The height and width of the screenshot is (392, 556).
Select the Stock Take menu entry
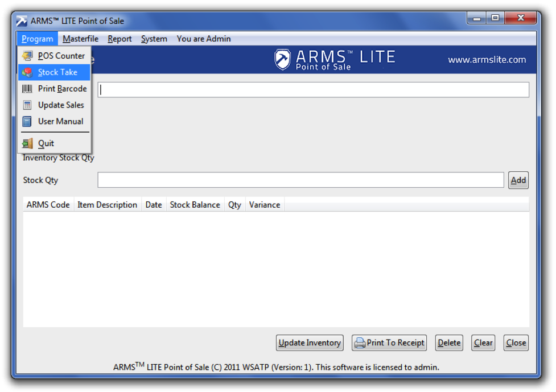point(54,72)
